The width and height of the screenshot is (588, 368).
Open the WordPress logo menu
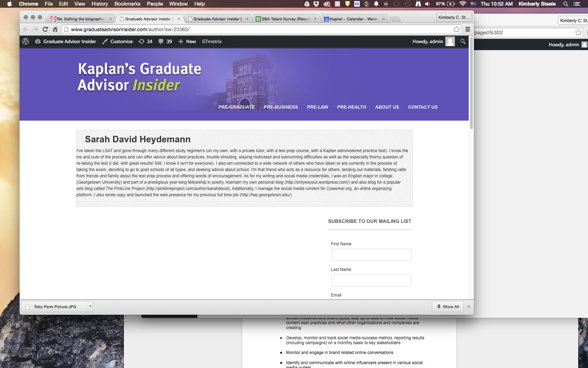[x=26, y=41]
